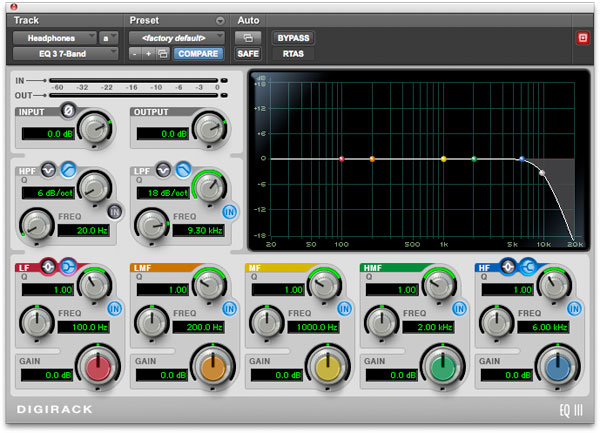Screen dimensions: 600x433
Task: Click the next preset plus button
Action: (x=148, y=54)
